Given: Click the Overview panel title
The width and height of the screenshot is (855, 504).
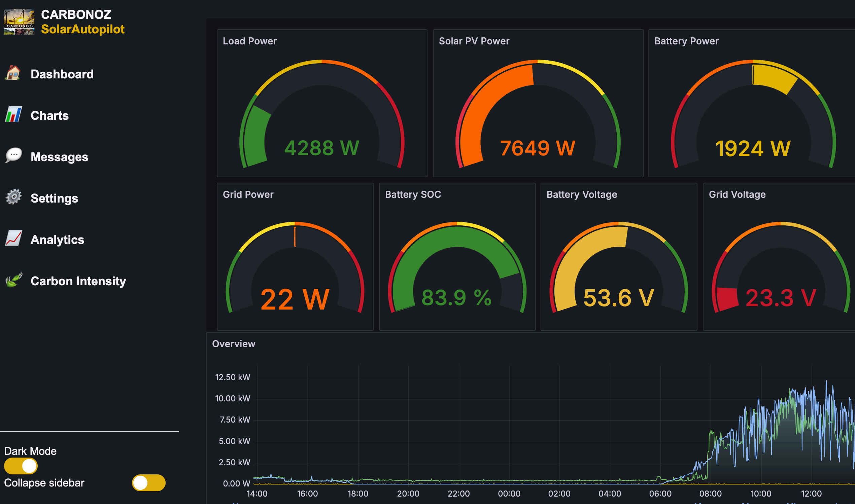Looking at the screenshot, I should point(234,344).
